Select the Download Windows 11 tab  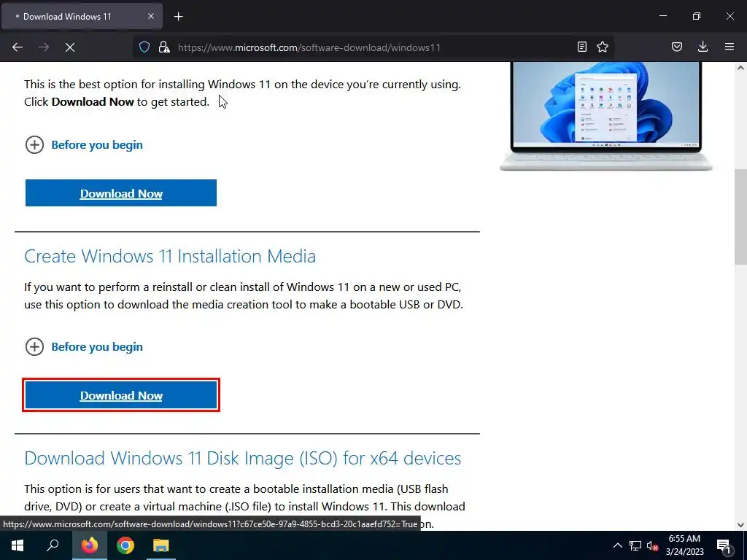coord(82,16)
